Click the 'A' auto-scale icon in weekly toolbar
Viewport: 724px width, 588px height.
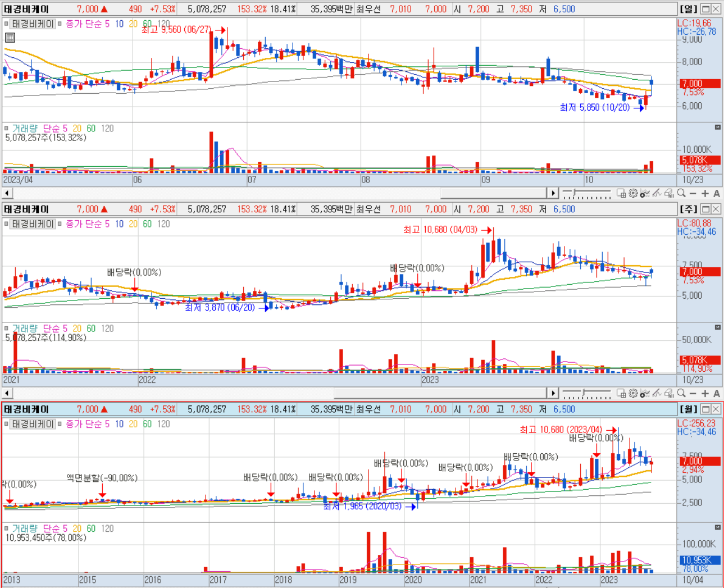tap(717, 393)
